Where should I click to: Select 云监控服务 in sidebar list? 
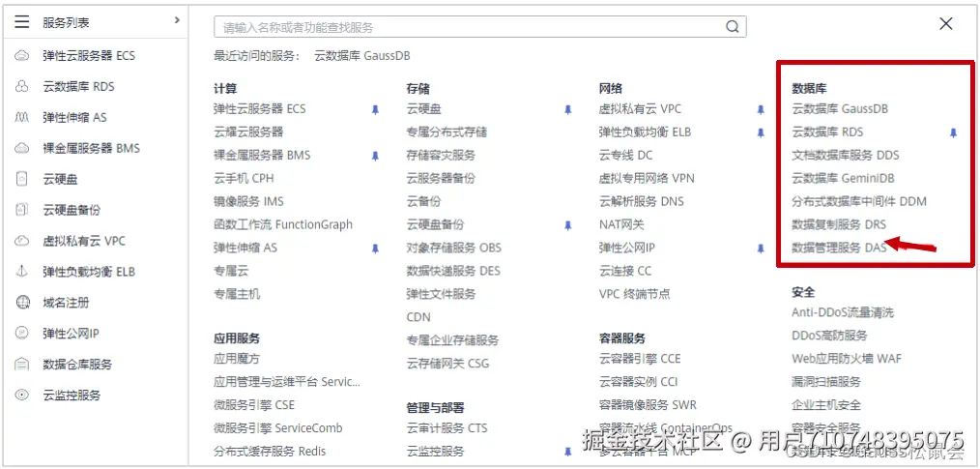72,395
